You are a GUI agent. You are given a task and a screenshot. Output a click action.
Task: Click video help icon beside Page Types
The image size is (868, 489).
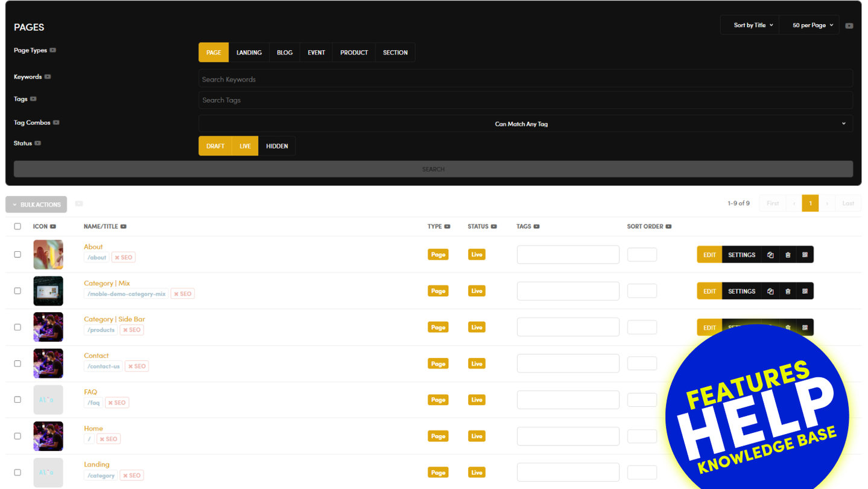point(53,51)
